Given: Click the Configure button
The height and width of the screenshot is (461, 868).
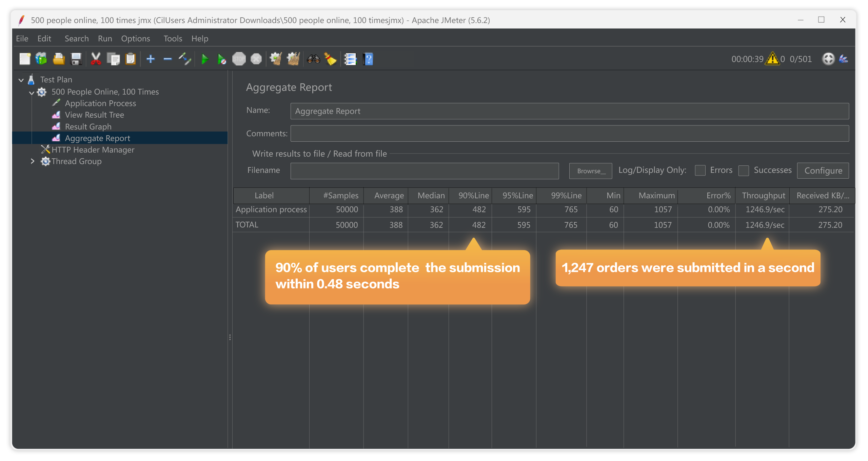Looking at the screenshot, I should click(823, 171).
